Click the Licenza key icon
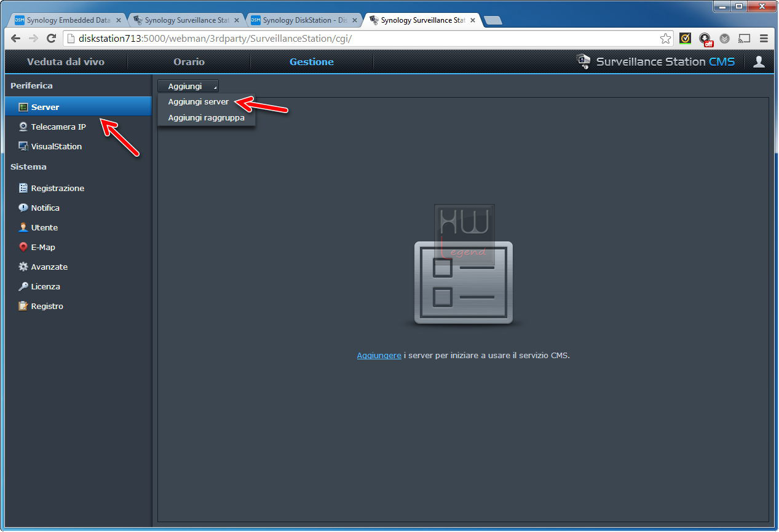Image resolution: width=779 pixels, height=532 pixels. pos(23,287)
